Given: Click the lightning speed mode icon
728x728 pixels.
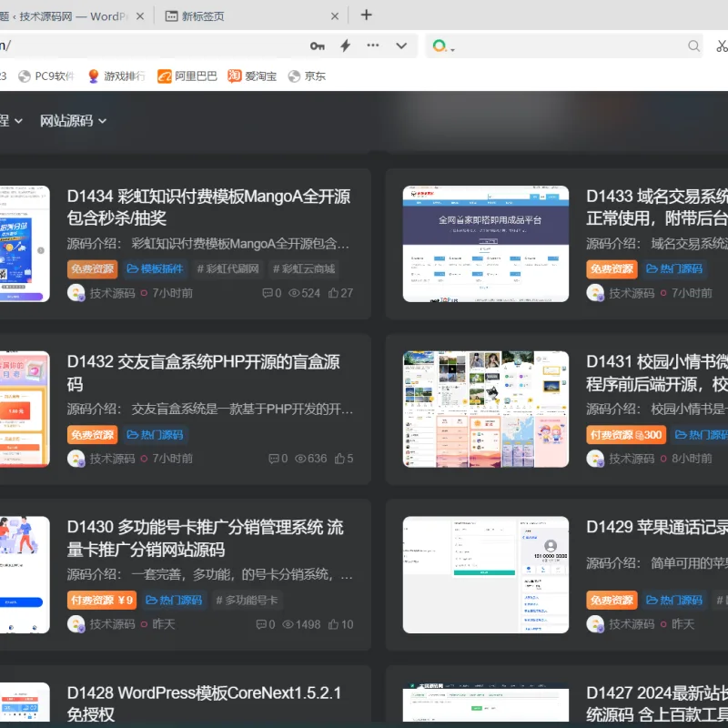Looking at the screenshot, I should tap(346, 45).
